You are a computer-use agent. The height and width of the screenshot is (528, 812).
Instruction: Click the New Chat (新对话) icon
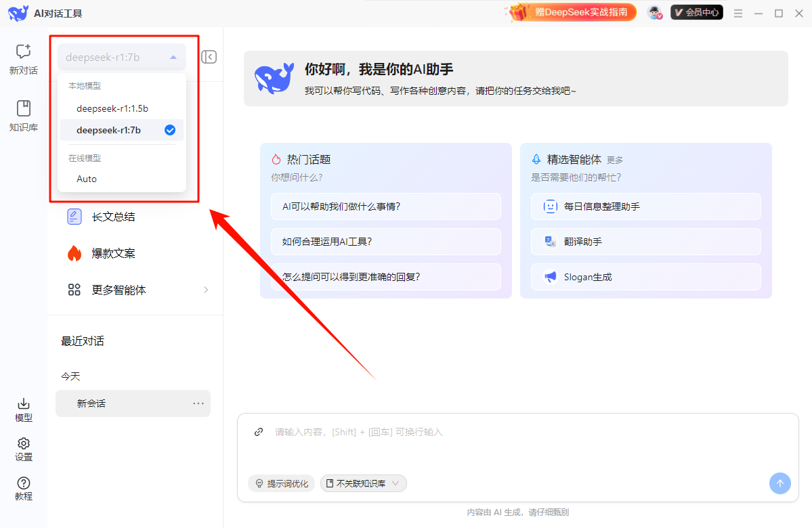24,52
